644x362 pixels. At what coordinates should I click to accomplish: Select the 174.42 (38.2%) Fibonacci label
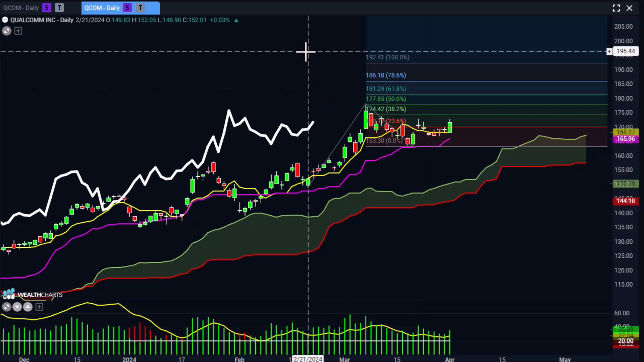coord(386,109)
